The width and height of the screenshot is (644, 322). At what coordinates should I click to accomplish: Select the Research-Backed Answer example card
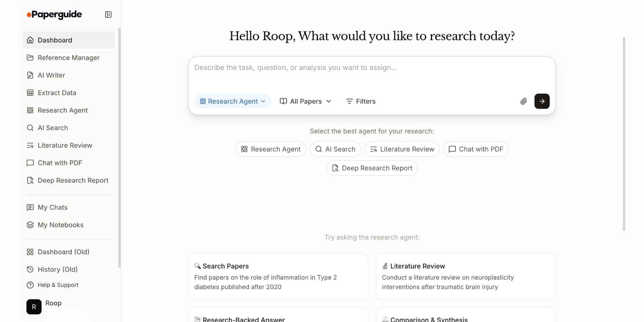pos(278,315)
